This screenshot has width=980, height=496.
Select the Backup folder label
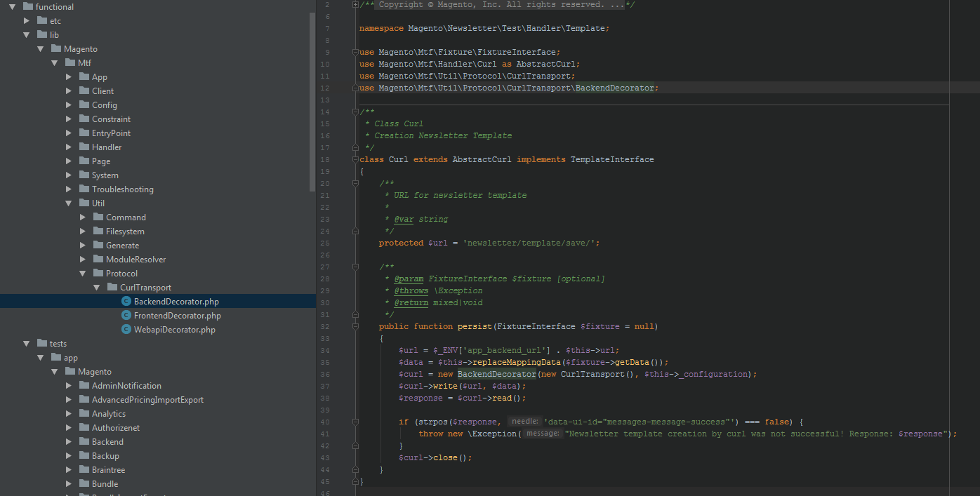[105, 456]
